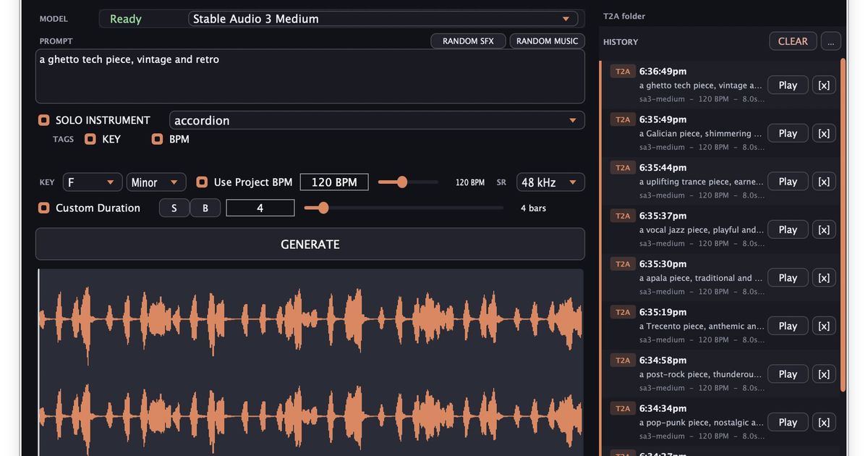The height and width of the screenshot is (456, 868).
Task: Click the GENERATE button
Action: (x=310, y=244)
